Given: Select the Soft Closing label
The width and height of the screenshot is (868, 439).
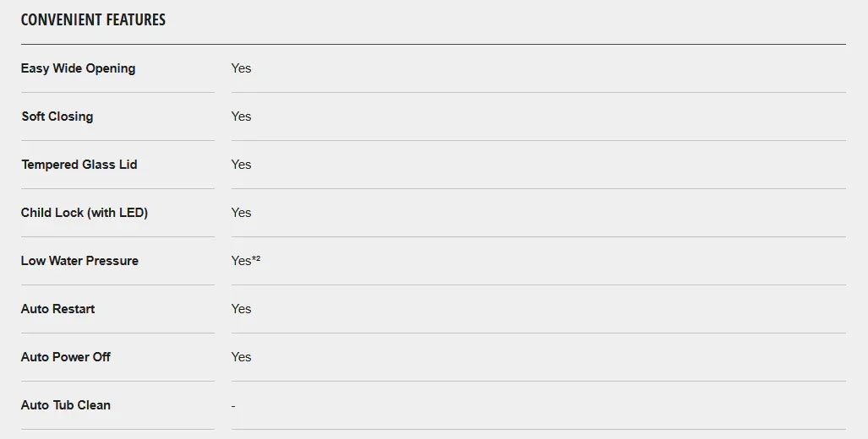Looking at the screenshot, I should point(57,117).
